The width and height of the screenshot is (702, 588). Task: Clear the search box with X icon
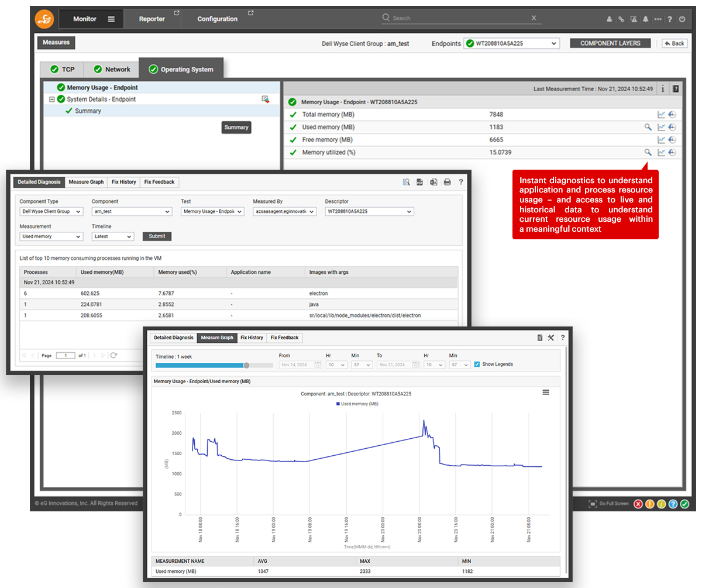(x=534, y=18)
